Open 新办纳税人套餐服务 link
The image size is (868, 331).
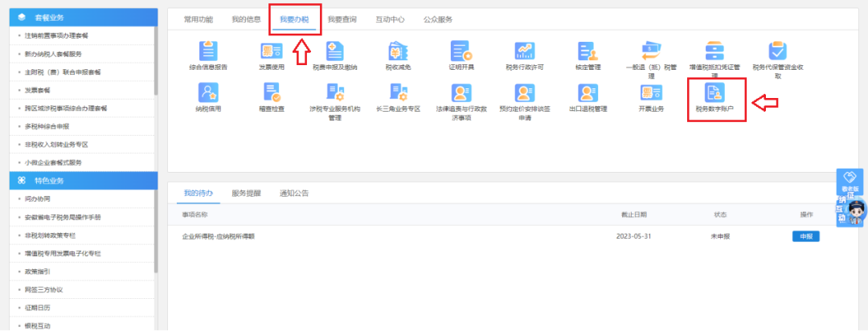pos(53,55)
